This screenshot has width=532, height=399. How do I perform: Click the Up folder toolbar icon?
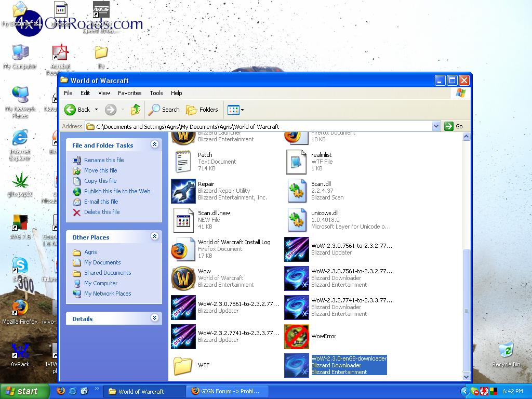(x=136, y=110)
